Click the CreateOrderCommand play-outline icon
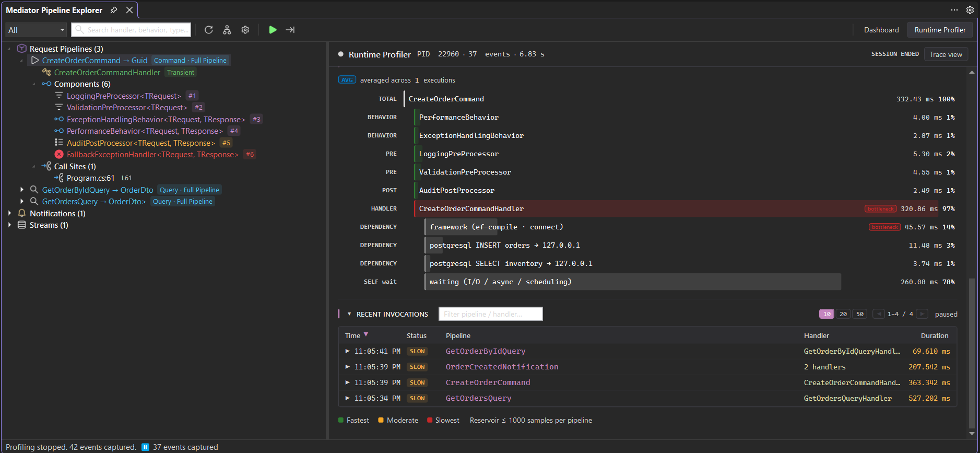The width and height of the screenshot is (980, 453). pyautogui.click(x=35, y=60)
